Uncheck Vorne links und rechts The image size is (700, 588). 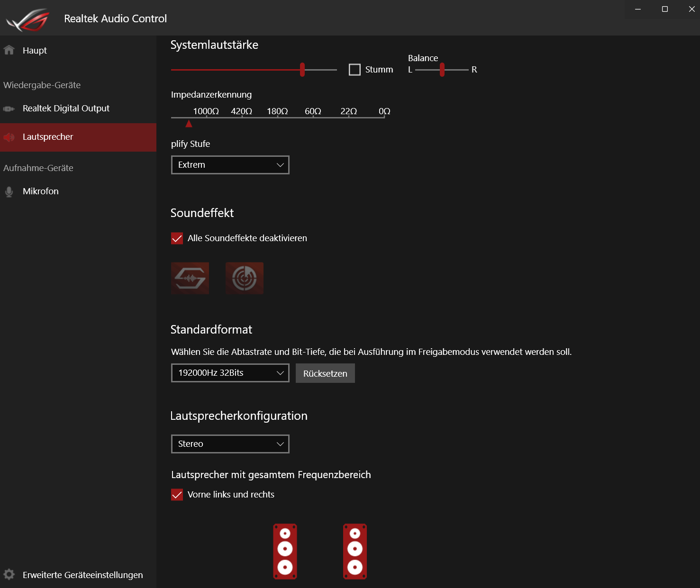[x=177, y=495]
